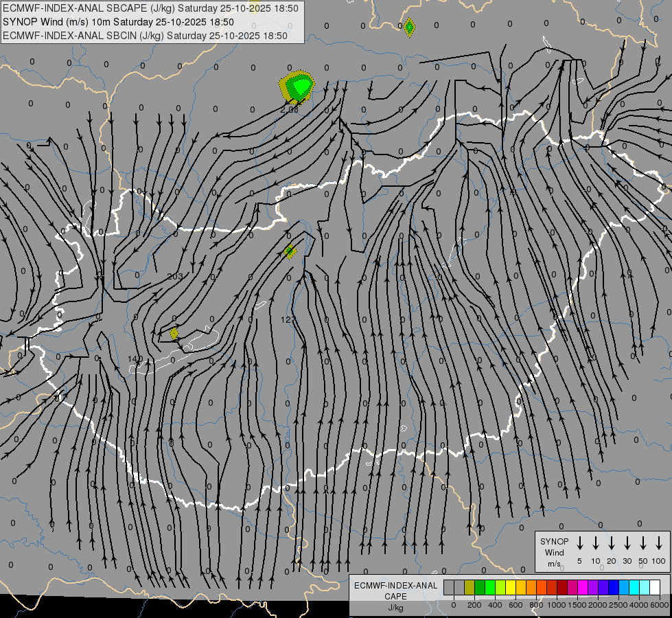Click the SYNOP Wind 10m title line in the header
The width and height of the screenshot is (672, 618).
click(x=118, y=22)
